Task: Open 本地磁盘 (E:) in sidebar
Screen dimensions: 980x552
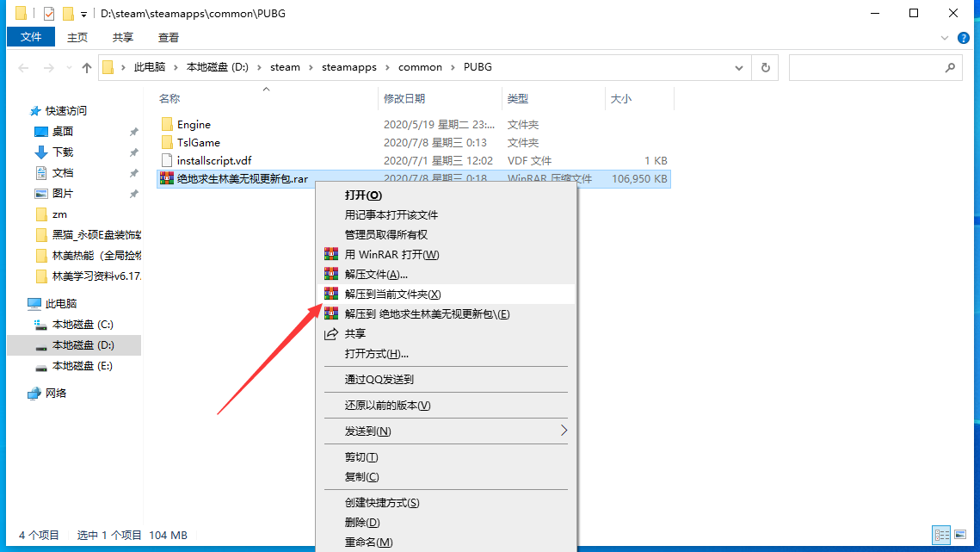Action: (x=83, y=365)
